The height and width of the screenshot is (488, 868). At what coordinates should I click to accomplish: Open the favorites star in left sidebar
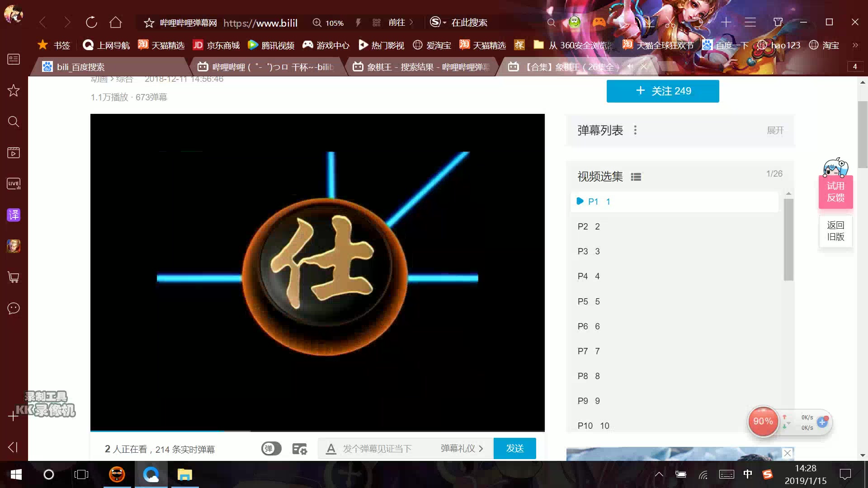click(14, 90)
